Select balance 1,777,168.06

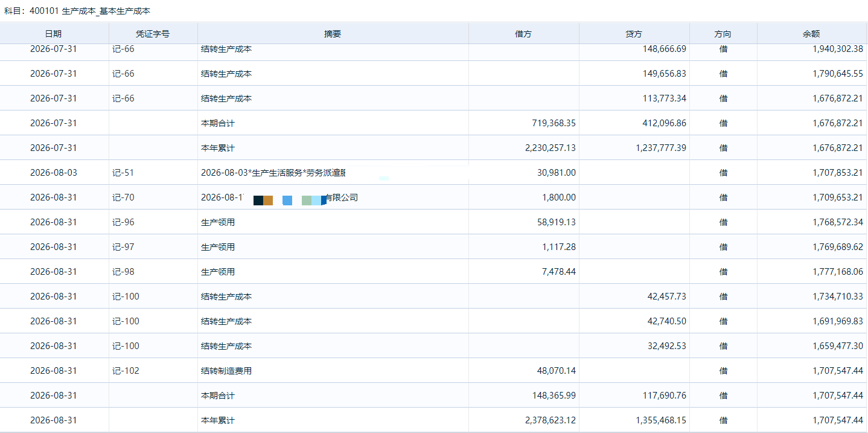tap(838, 272)
